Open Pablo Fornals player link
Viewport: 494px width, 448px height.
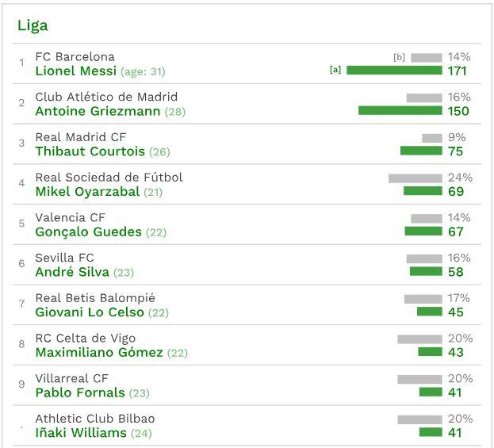(x=80, y=392)
